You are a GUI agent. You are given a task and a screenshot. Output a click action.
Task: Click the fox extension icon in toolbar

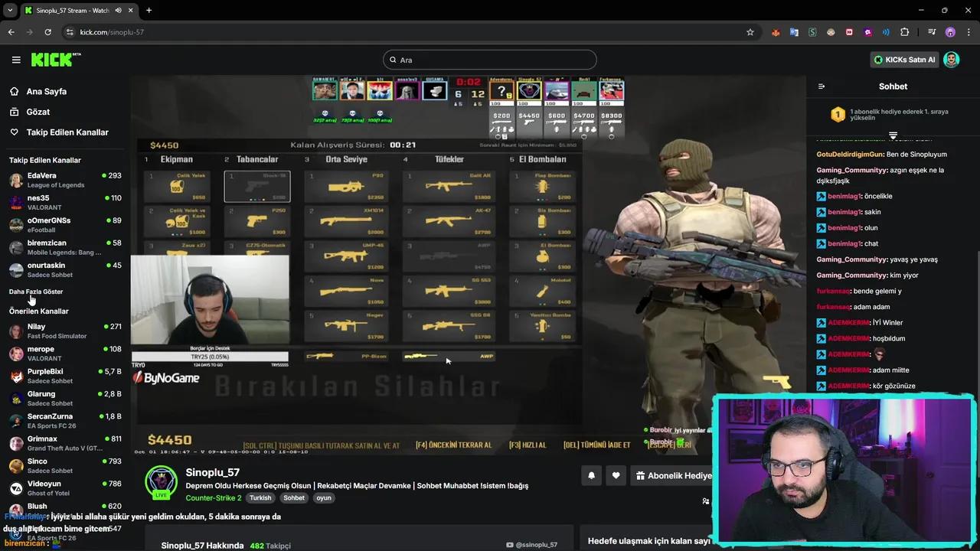776,32
